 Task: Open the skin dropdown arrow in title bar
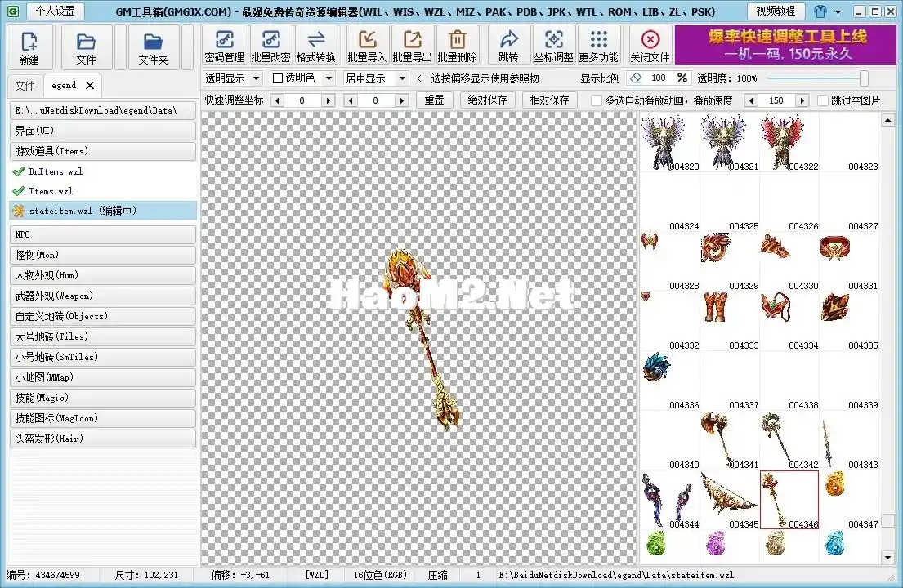pos(838,11)
